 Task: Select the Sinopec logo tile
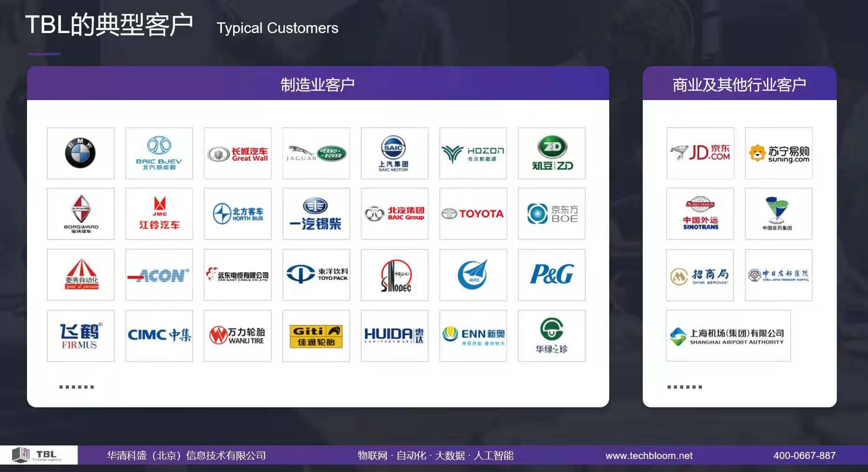(x=394, y=275)
